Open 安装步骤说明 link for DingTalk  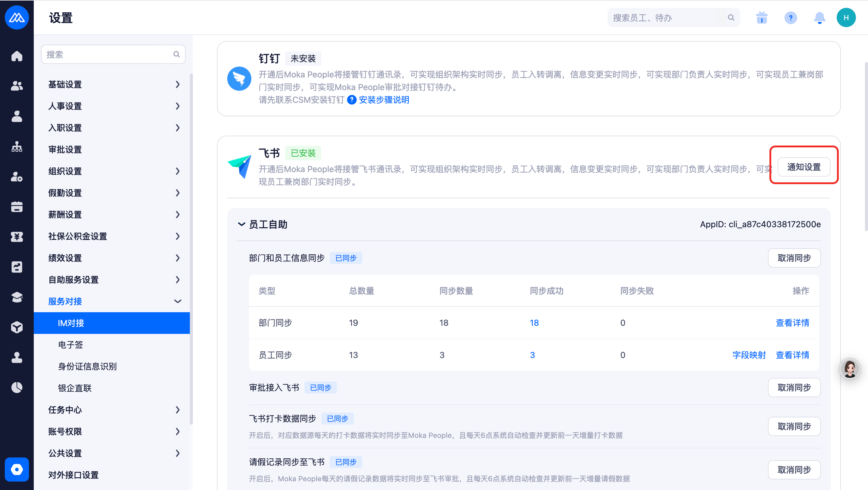pos(384,100)
